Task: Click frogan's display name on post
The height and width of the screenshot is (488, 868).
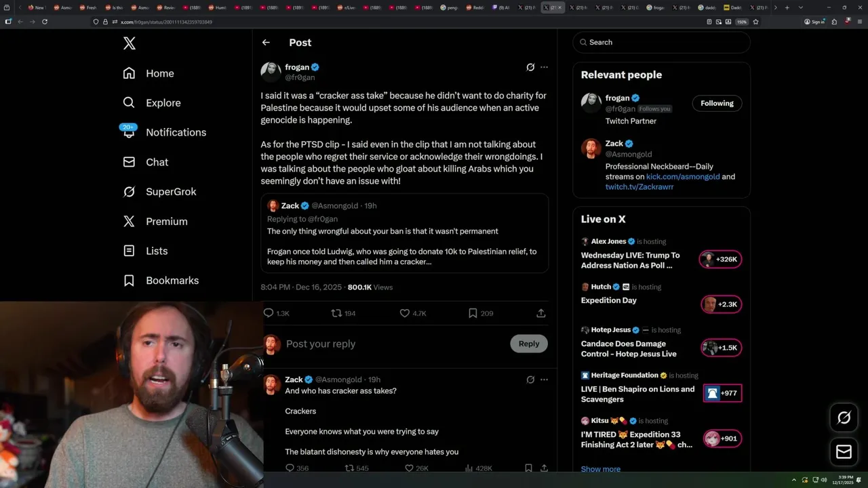Action: 297,67
